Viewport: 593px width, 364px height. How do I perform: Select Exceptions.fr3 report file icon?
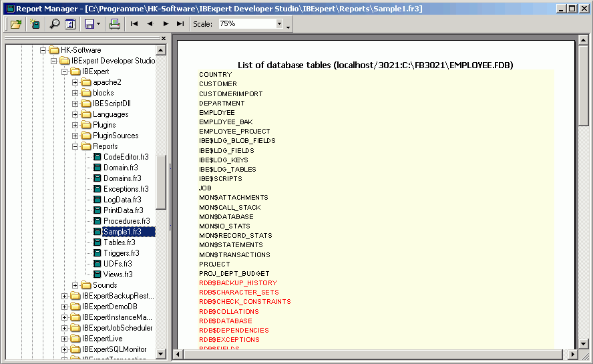(x=97, y=189)
